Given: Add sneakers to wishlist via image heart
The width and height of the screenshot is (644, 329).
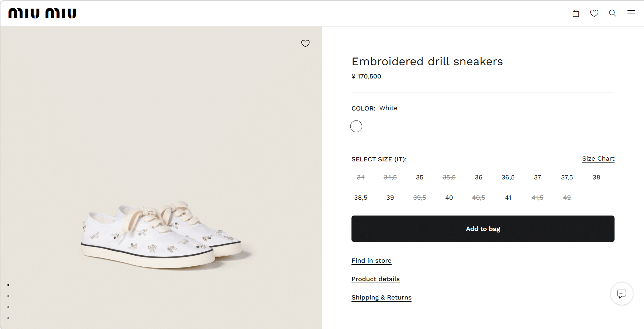Looking at the screenshot, I should pyautogui.click(x=305, y=43).
